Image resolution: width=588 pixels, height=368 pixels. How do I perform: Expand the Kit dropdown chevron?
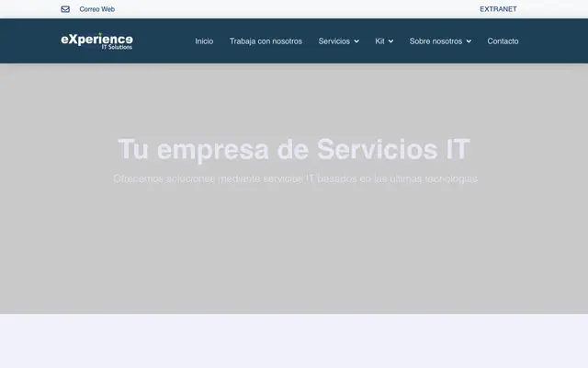390,41
